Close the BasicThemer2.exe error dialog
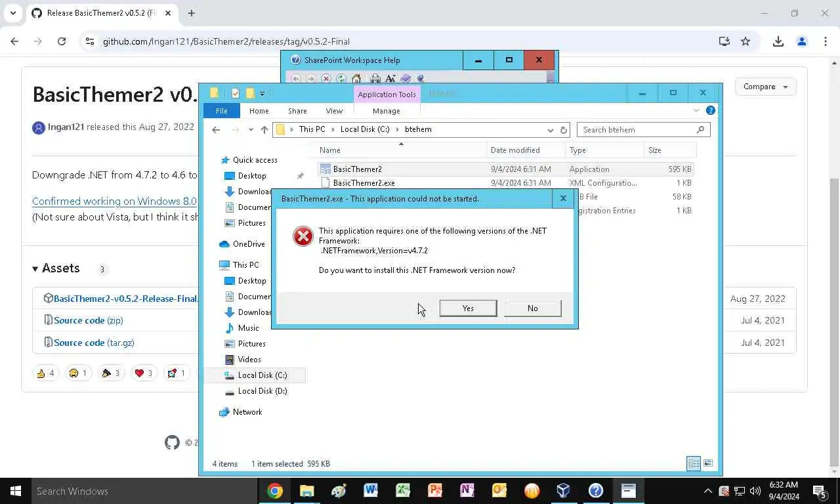The image size is (840, 504). pos(562,198)
